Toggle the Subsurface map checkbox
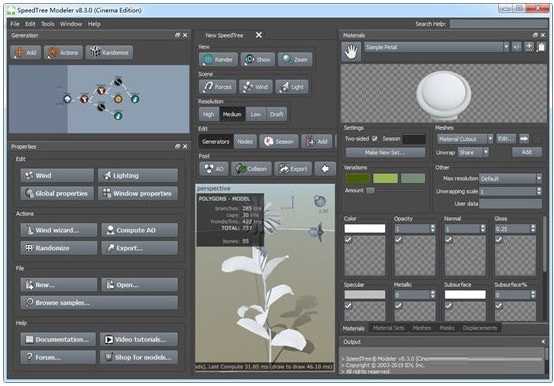The height and width of the screenshot is (386, 554). point(449,305)
